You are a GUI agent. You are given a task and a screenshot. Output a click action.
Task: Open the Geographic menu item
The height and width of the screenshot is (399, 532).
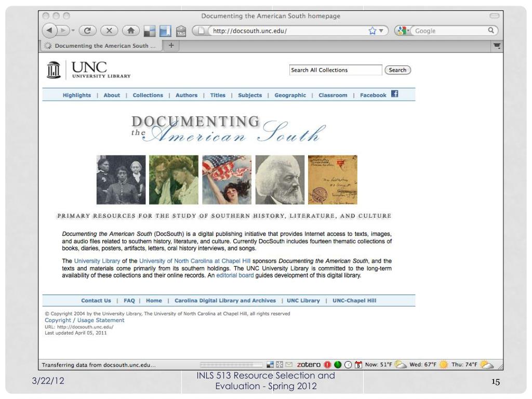(290, 96)
